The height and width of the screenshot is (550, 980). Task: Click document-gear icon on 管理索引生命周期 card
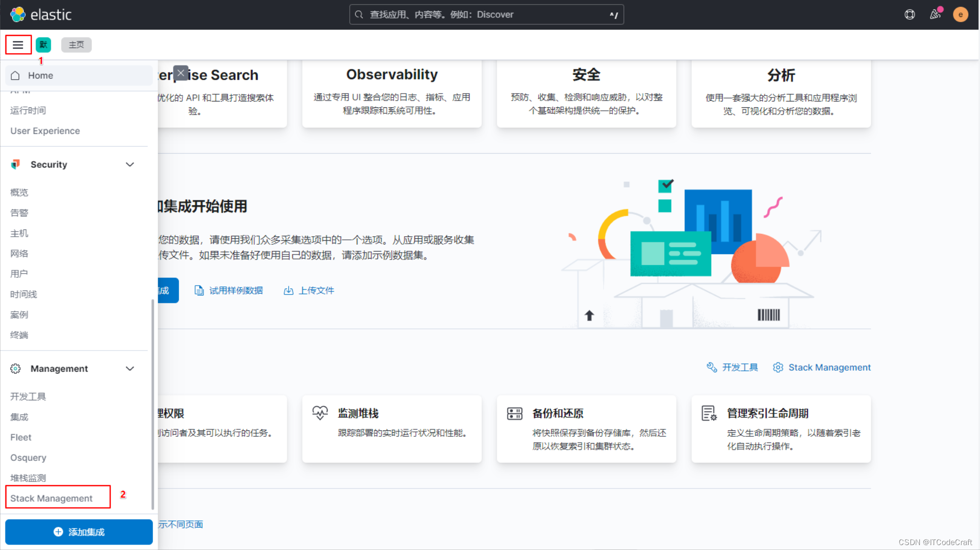pos(710,414)
